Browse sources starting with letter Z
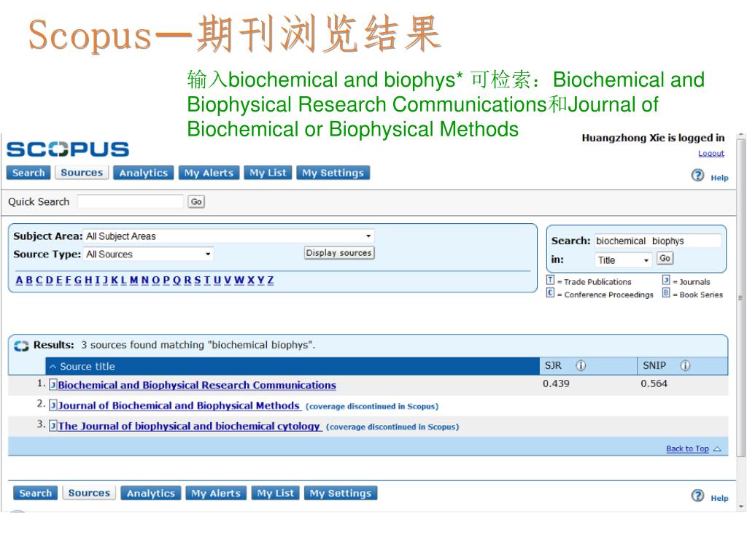Screen dimensions: 747x560 [271, 280]
